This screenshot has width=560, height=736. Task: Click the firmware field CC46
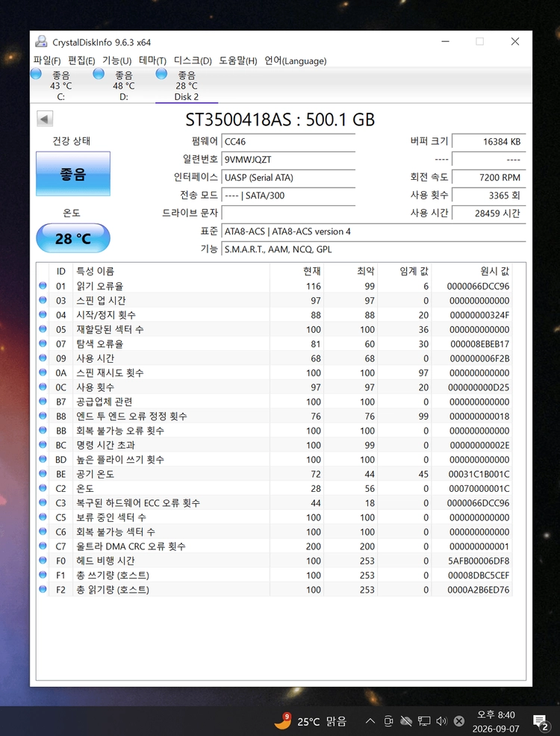tap(287, 142)
